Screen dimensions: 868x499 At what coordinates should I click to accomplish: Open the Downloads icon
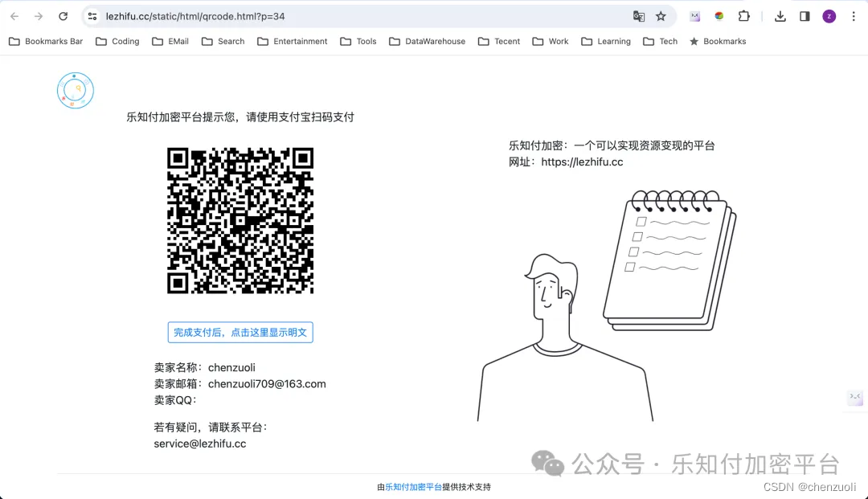[780, 17]
